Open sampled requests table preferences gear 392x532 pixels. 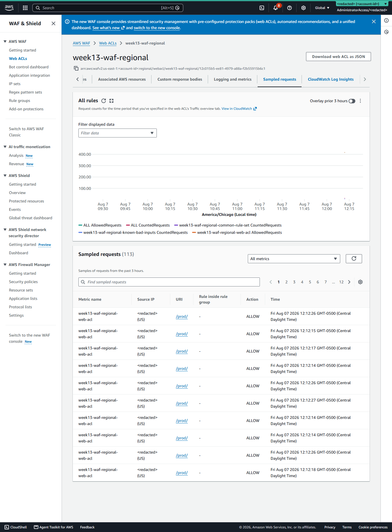tap(360, 282)
